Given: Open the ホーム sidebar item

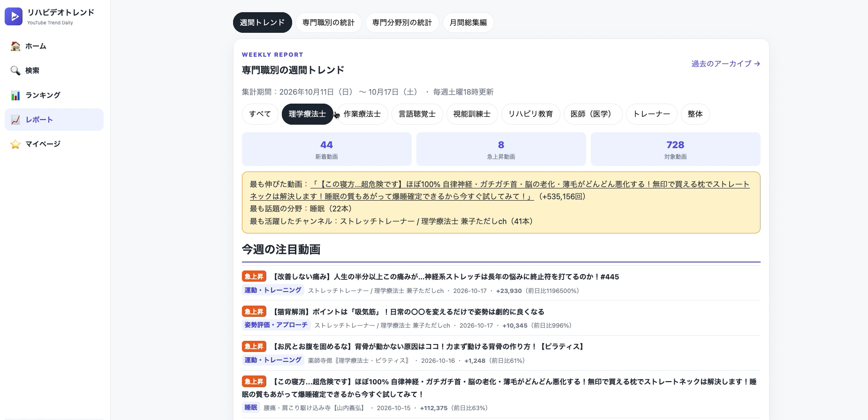Looking at the screenshot, I should click(x=54, y=46).
